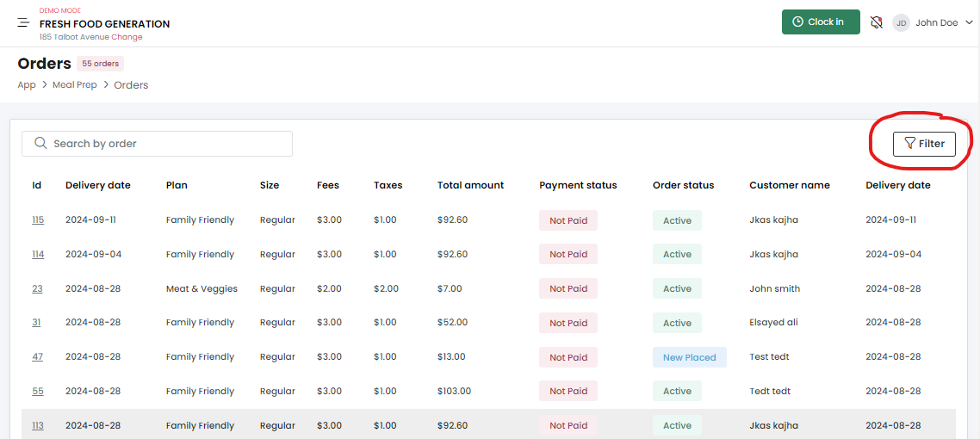
Task: Click the 55 orders badge
Action: [101, 64]
